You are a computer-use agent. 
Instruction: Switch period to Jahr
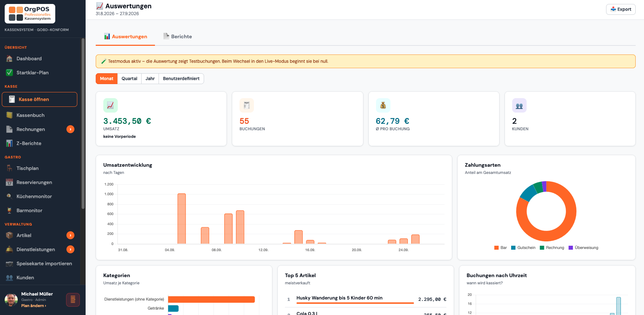click(x=150, y=79)
